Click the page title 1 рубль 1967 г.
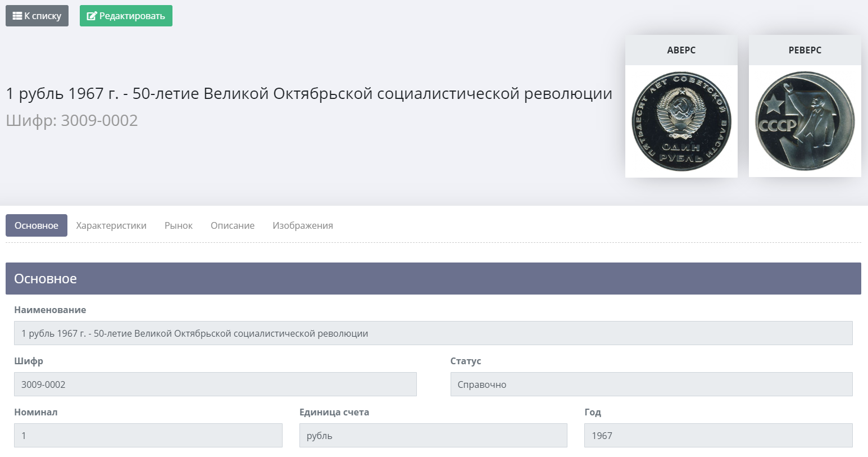 click(x=309, y=93)
